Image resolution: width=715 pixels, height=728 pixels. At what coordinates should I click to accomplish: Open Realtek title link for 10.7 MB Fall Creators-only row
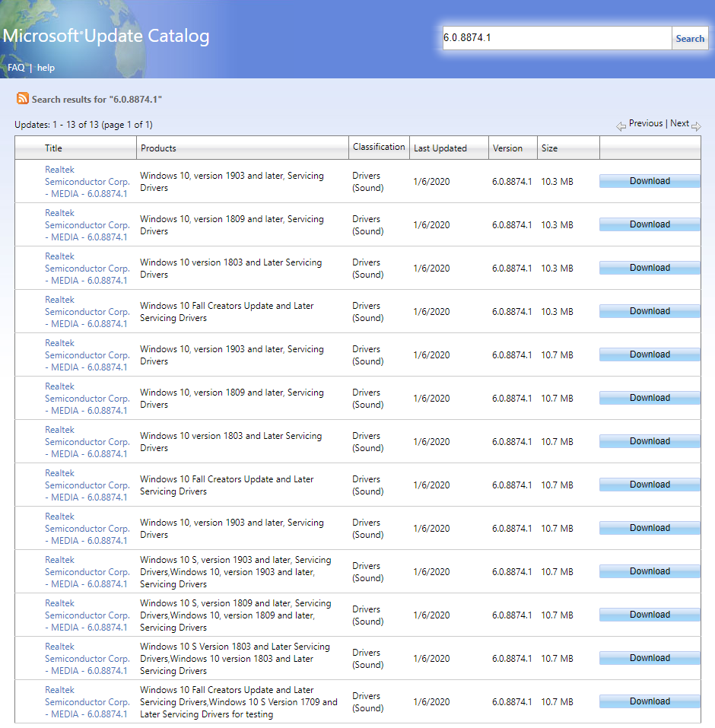coord(87,485)
